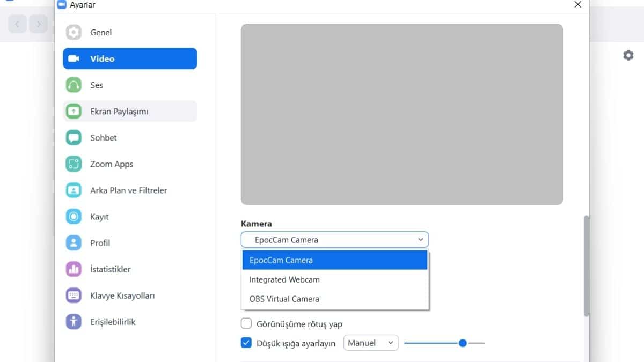Click the Kamera dropdown chevron arrow

(x=421, y=240)
